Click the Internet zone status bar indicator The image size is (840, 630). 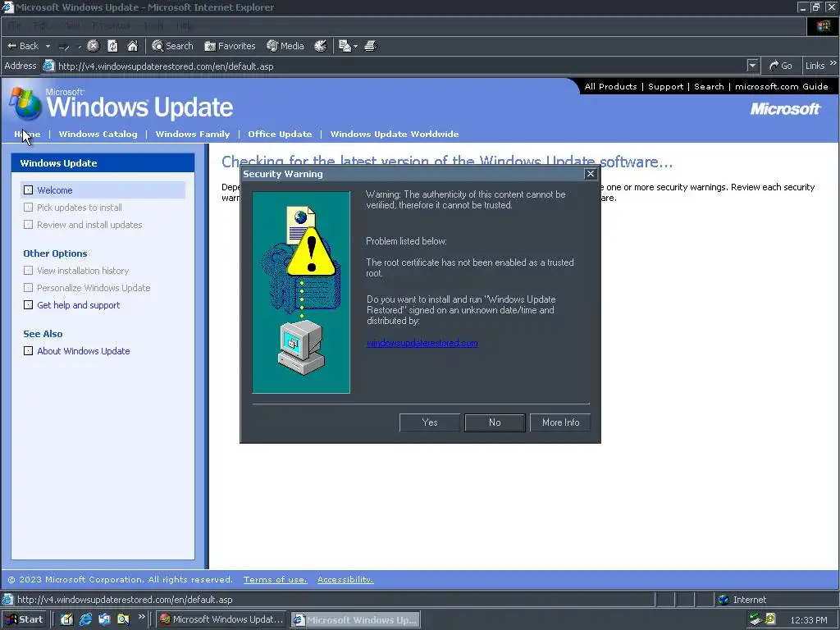[x=742, y=600]
